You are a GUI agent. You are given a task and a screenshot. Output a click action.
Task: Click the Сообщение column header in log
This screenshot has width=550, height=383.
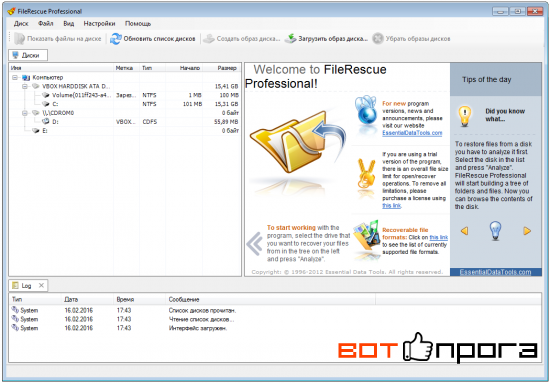tap(270, 300)
